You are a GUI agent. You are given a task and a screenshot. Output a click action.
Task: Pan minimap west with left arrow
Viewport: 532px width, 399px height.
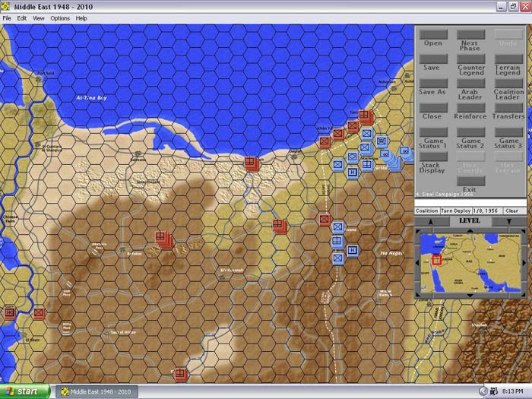[418, 263]
